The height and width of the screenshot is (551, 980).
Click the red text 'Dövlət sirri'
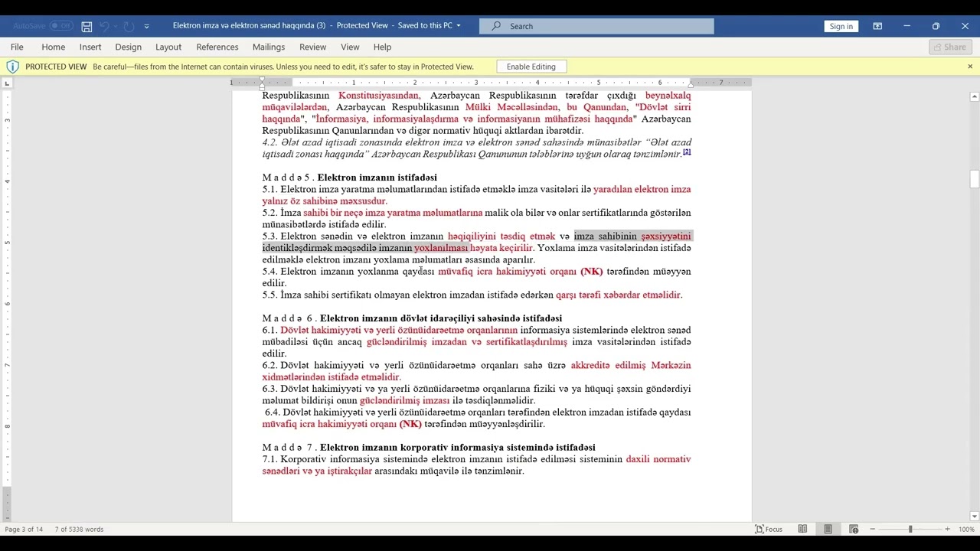click(x=665, y=107)
